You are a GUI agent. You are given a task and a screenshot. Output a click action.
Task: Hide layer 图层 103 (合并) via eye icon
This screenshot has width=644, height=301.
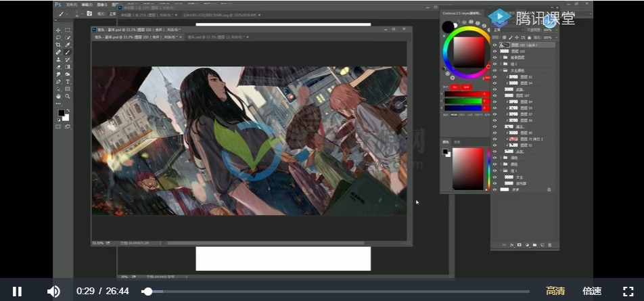(x=495, y=45)
